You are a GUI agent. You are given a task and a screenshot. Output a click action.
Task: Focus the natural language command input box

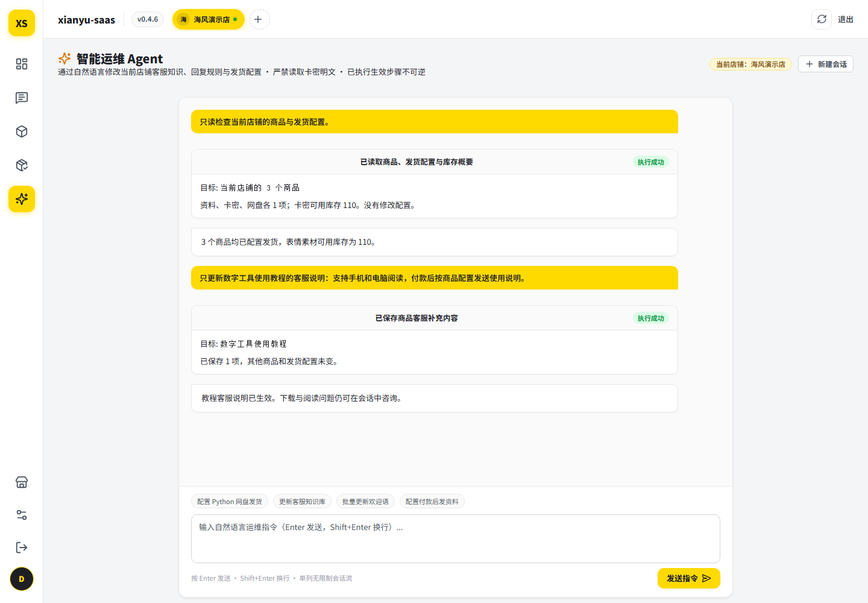point(456,538)
